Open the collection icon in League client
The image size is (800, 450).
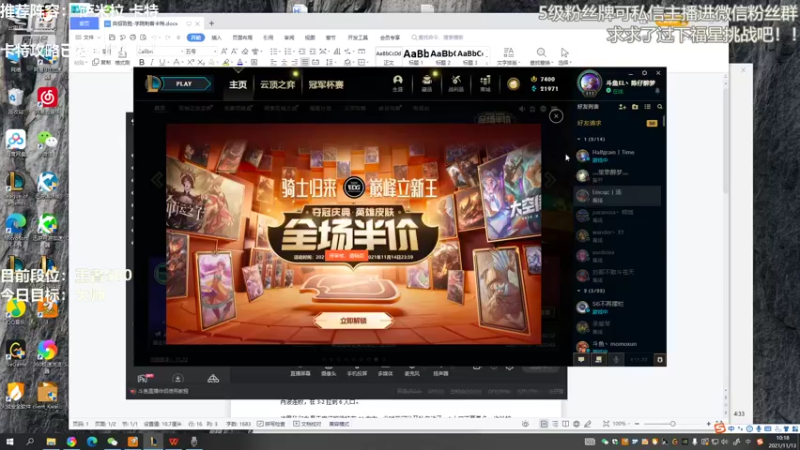click(x=427, y=83)
